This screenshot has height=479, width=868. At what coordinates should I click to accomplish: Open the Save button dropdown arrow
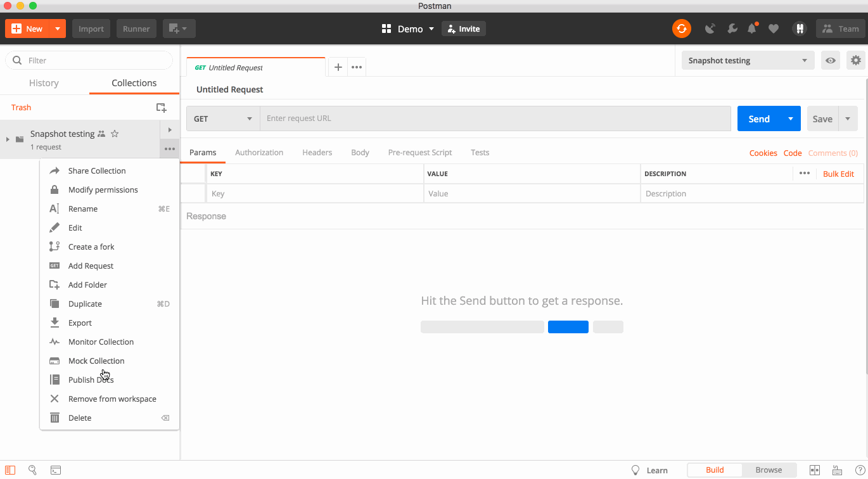coord(848,118)
